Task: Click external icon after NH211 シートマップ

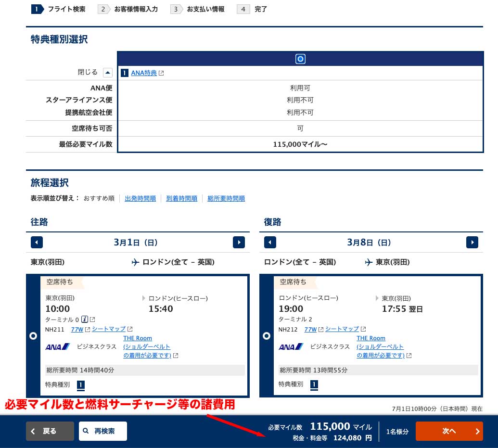Action: (x=130, y=329)
